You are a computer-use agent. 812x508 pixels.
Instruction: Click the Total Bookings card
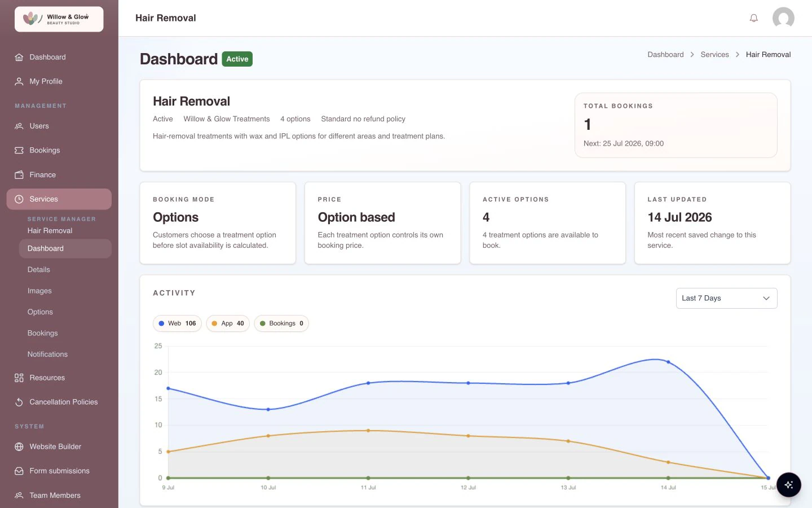(x=676, y=125)
